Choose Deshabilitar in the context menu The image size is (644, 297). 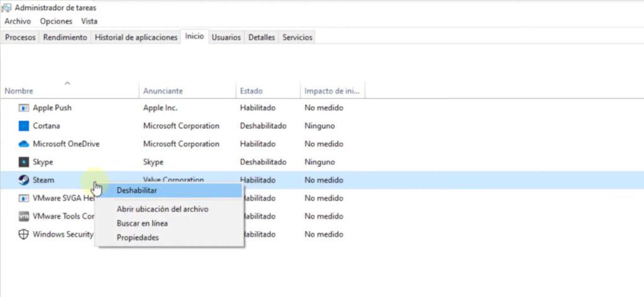click(136, 190)
